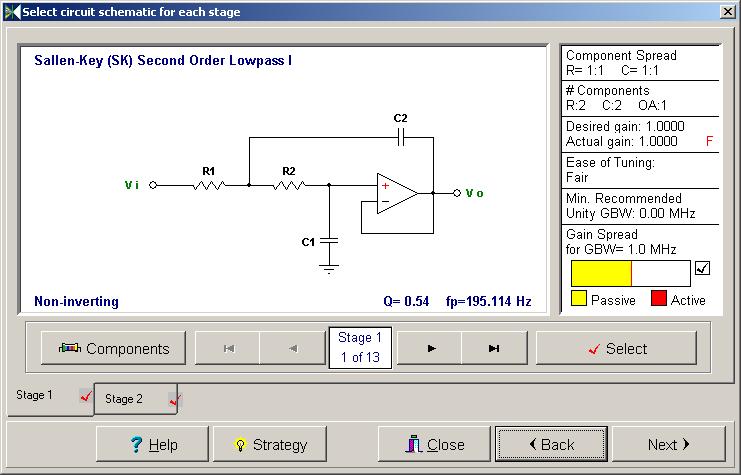Click the red checkmark on Stage 1 tab
This screenshot has height=475, width=741.
coord(86,396)
